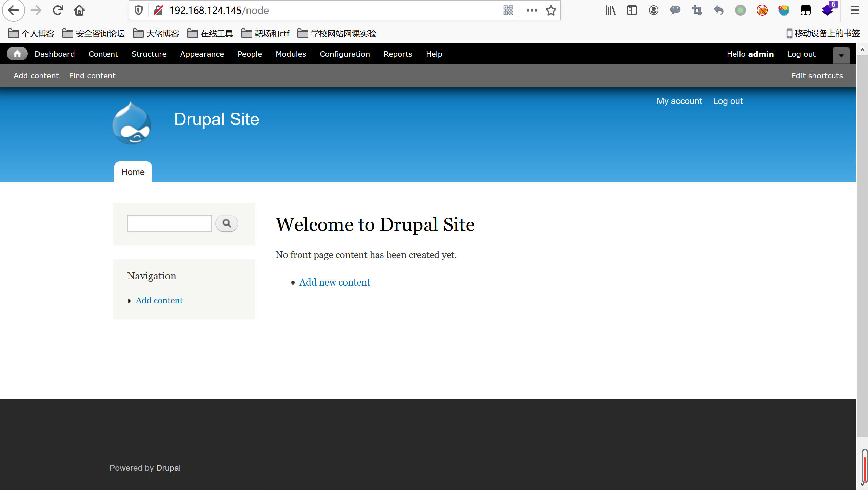Open Firefox account avatar icon
This screenshot has height=490, width=868.
point(654,11)
